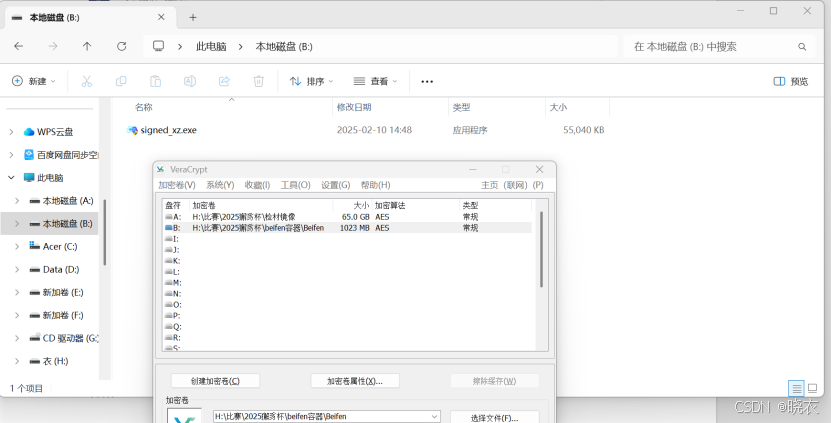Click 选择文件(F)... button
The image size is (831, 423).
(x=494, y=418)
